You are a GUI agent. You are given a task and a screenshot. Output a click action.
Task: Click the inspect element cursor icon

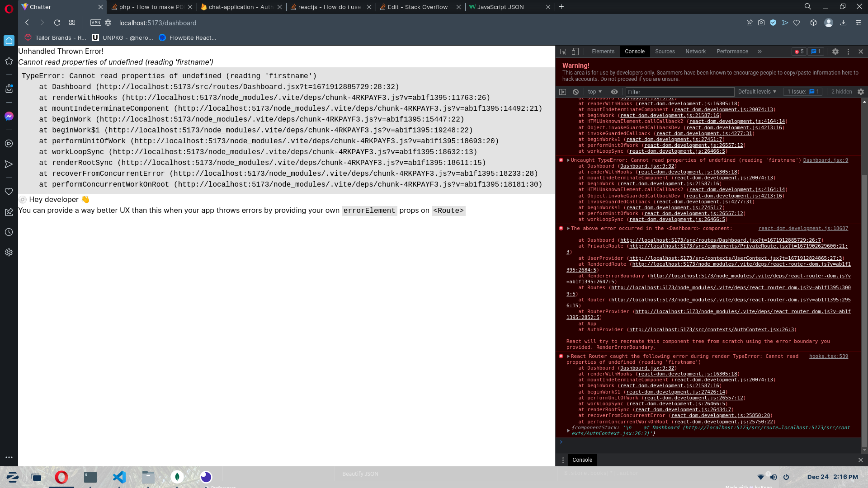563,51
